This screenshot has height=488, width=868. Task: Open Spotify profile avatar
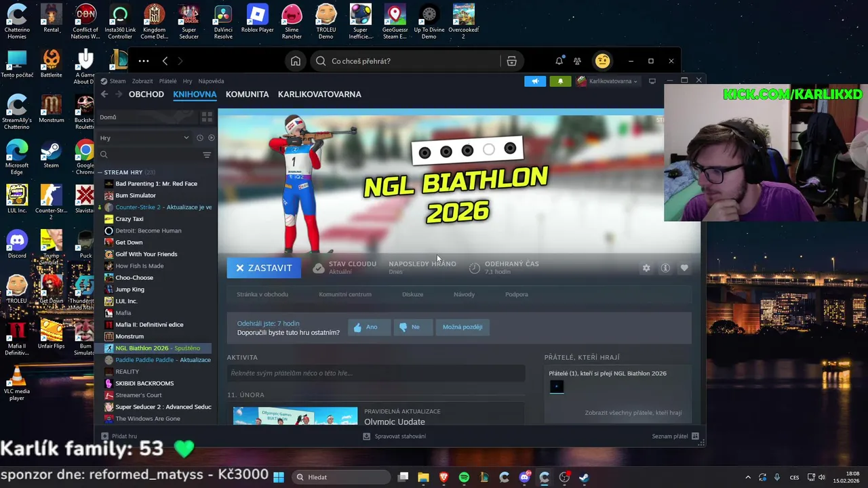tap(602, 61)
